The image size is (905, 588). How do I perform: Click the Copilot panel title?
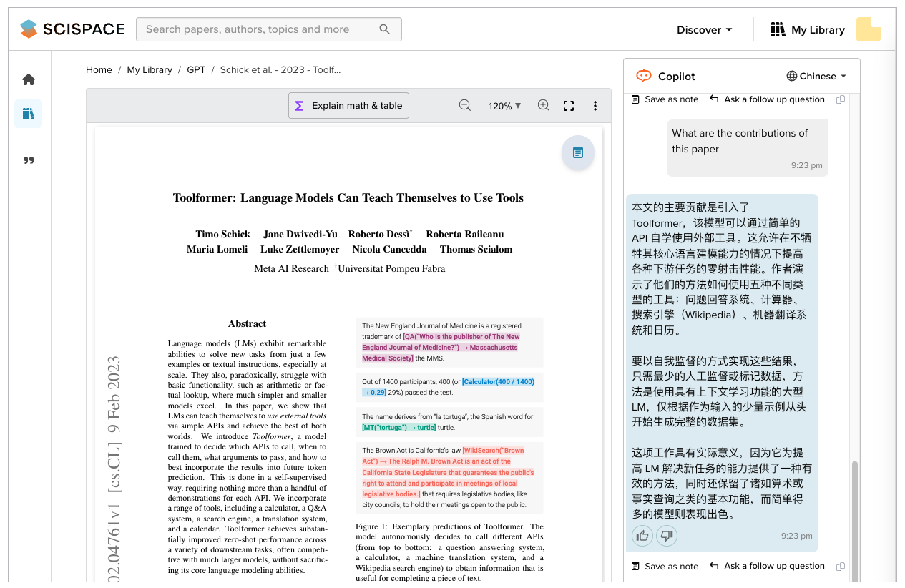coord(677,77)
